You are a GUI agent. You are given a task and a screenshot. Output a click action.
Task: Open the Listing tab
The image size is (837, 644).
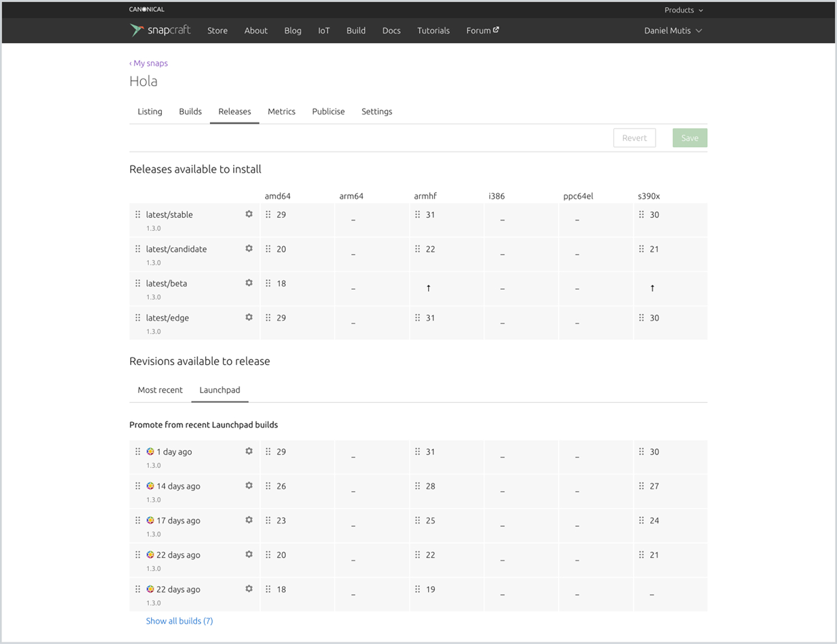point(150,112)
